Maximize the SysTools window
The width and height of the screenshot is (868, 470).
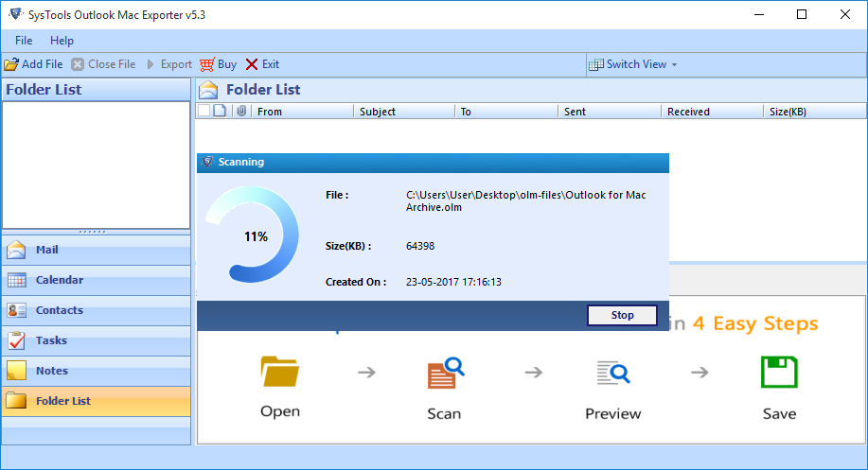click(x=802, y=14)
